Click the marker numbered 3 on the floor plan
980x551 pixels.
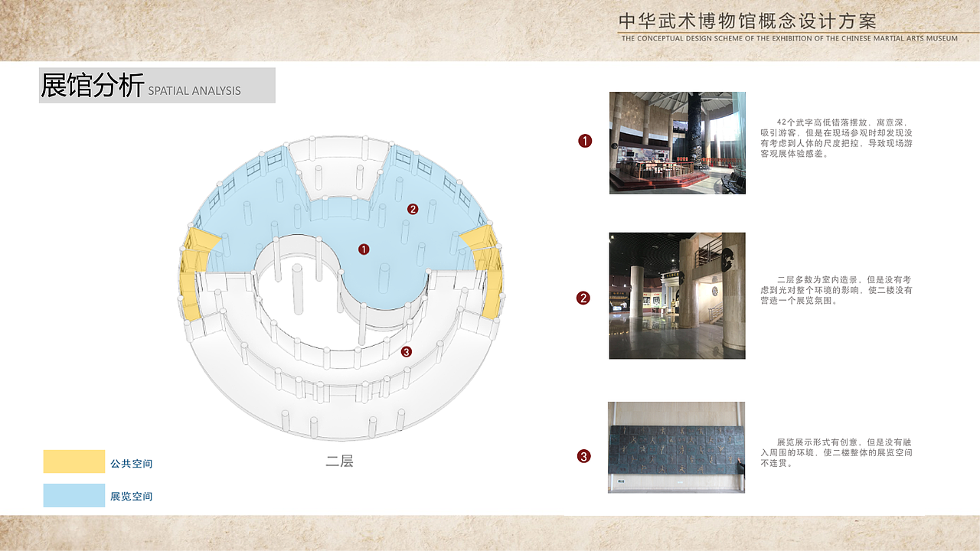[407, 352]
